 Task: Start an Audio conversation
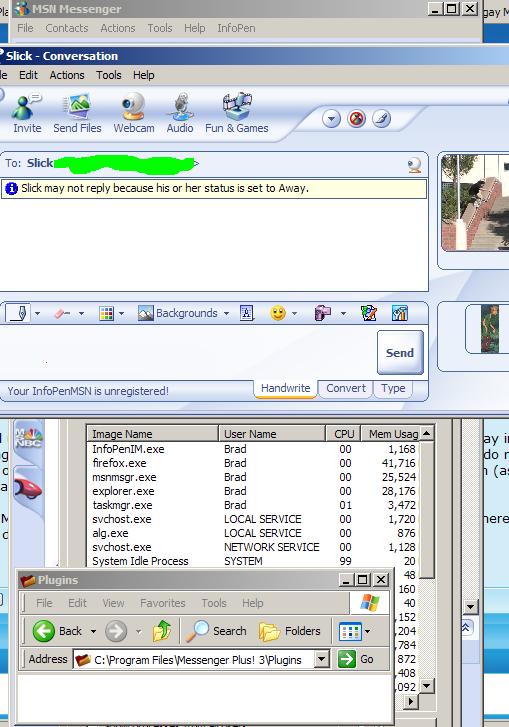point(180,114)
